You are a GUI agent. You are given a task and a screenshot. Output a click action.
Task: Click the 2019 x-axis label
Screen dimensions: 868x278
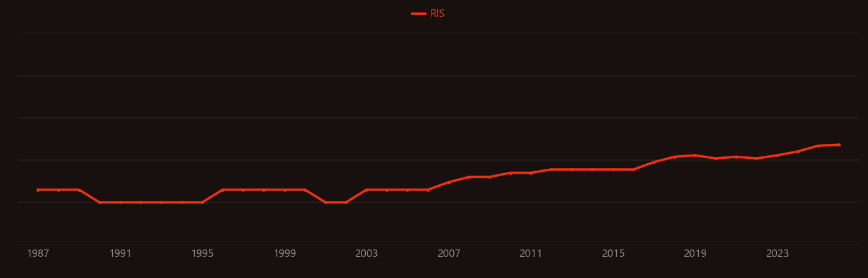[x=695, y=254]
